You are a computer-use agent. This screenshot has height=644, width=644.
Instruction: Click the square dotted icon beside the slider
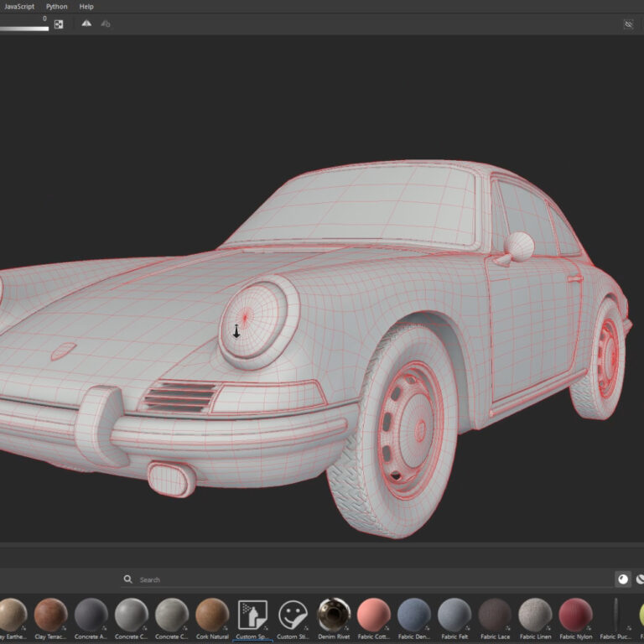(x=59, y=24)
